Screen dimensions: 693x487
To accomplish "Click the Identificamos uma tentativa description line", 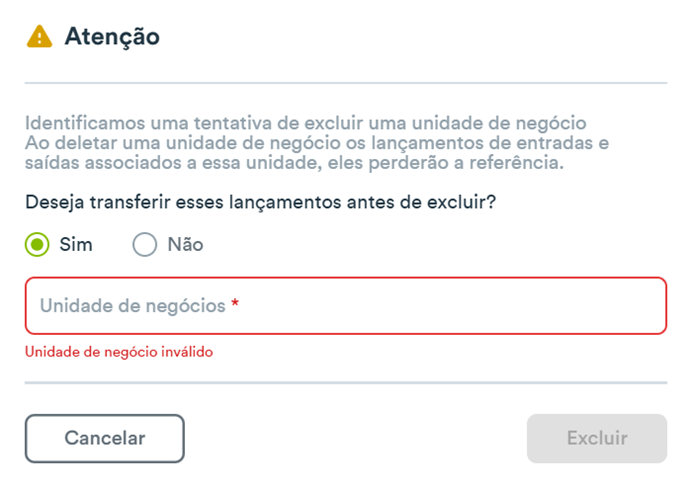I will click(306, 123).
